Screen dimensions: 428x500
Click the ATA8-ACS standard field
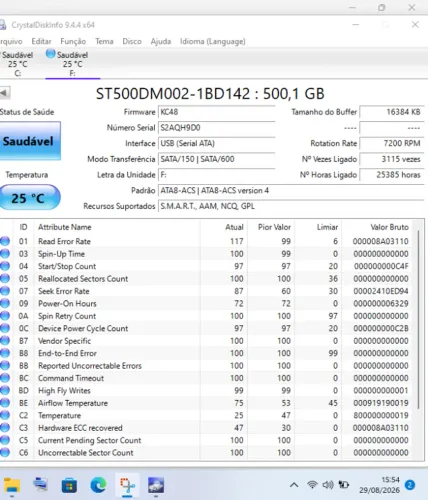pyautogui.click(x=291, y=190)
